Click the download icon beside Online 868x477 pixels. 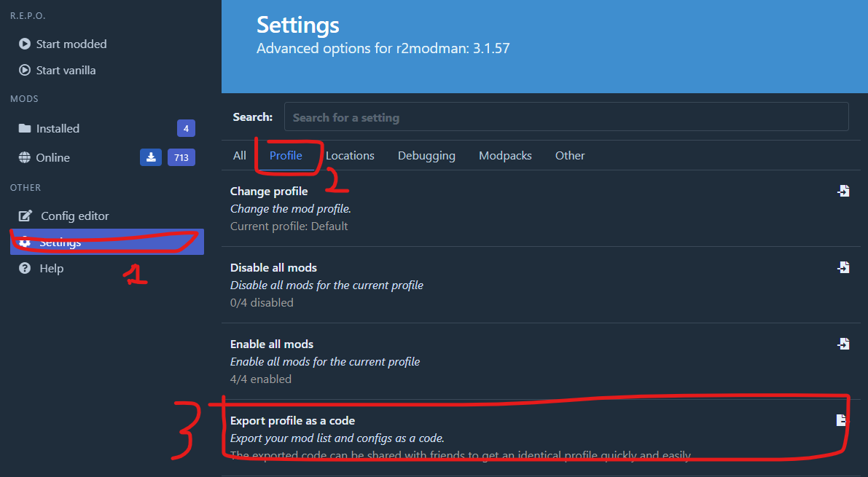point(151,157)
